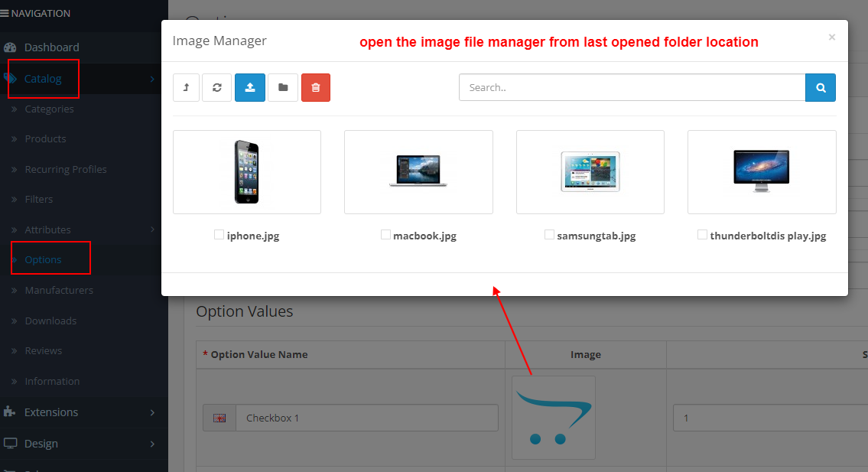
Task: Upload a new image file
Action: tap(249, 87)
